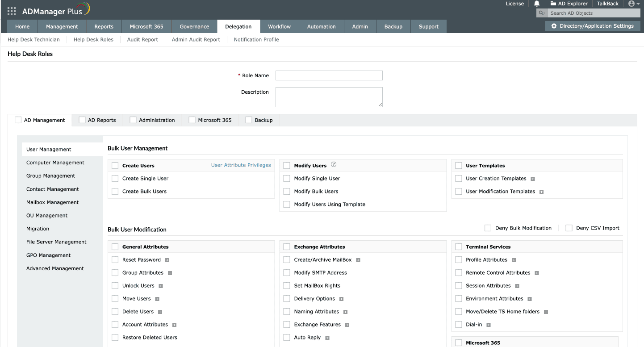The image size is (644, 347).
Task: Open AD Explorer
Action: tap(569, 4)
